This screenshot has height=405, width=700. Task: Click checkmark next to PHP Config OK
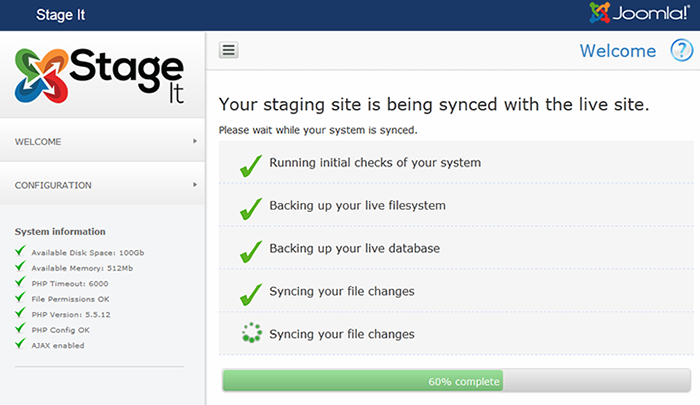tap(20, 328)
